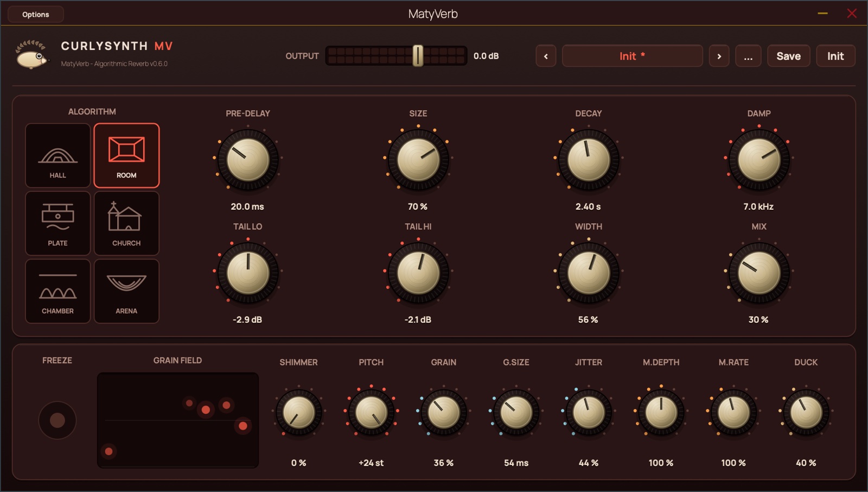Screen dimensions: 868x492
Task: Click the Grain knob
Action: [444, 412]
